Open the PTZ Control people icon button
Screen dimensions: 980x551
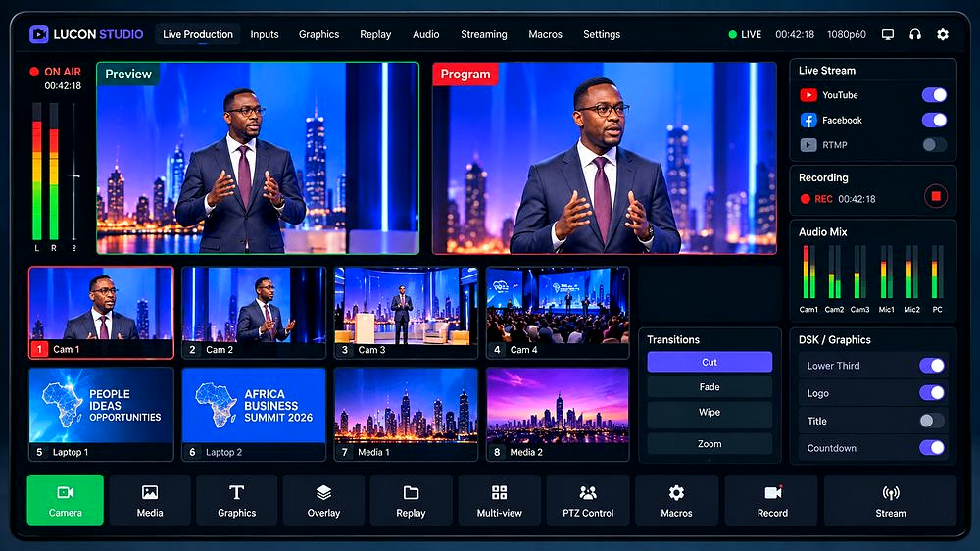(588, 500)
